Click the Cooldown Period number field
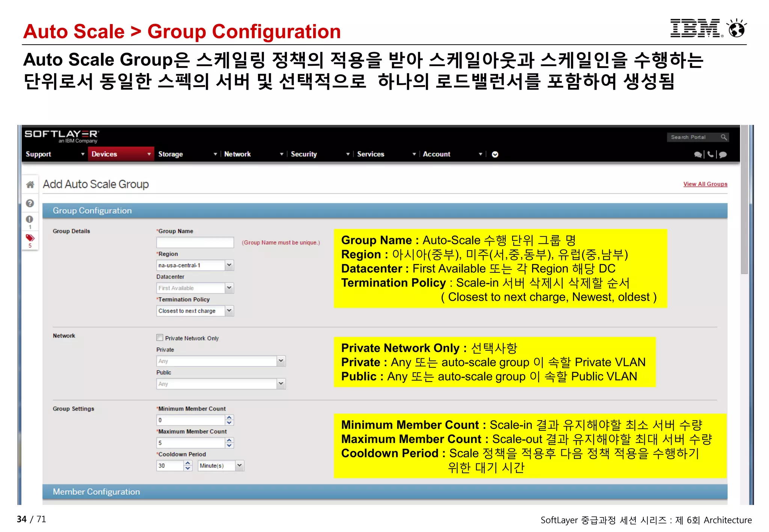The image size is (769, 532). click(x=170, y=466)
